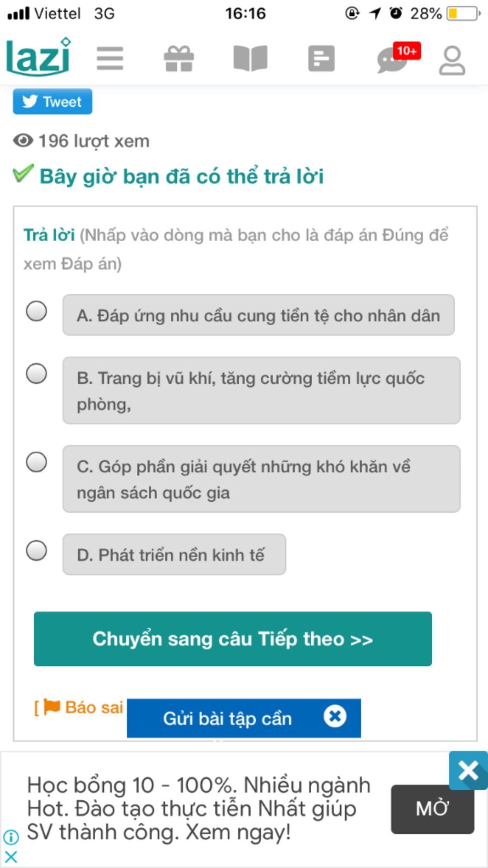Choose answer 'D. Phát triển nền kinh tế'
The width and height of the screenshot is (488, 868).
[x=174, y=555]
